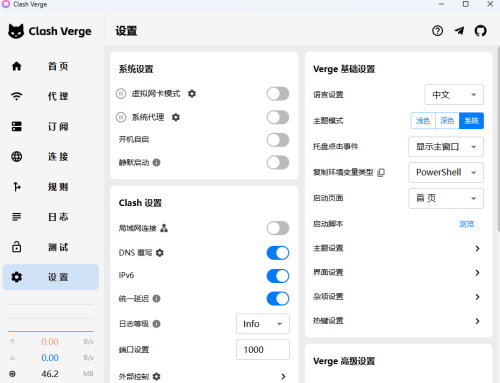Screen dimensions: 500x383
Task: Go to 首页 home page
Action: 51,66
